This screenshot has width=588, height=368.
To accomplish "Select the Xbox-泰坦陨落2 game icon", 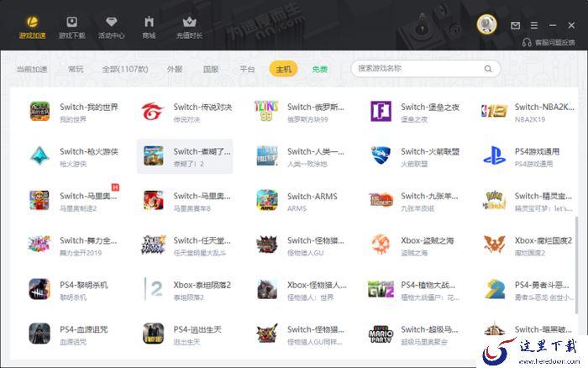I will (153, 289).
